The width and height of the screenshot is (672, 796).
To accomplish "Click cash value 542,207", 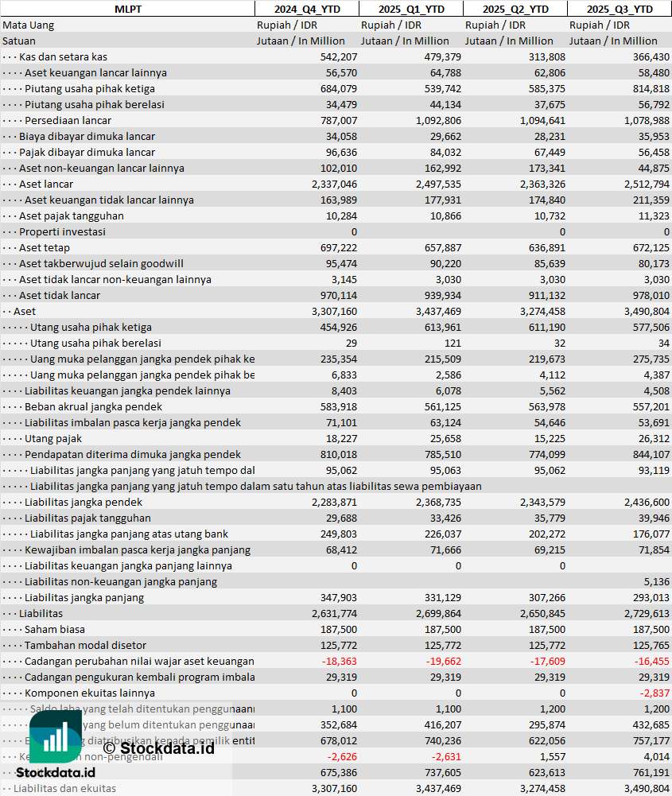I will [339, 57].
